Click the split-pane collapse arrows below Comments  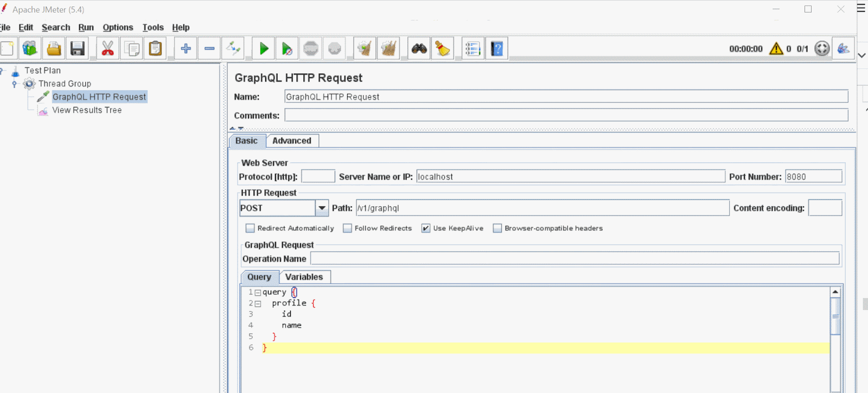237,129
